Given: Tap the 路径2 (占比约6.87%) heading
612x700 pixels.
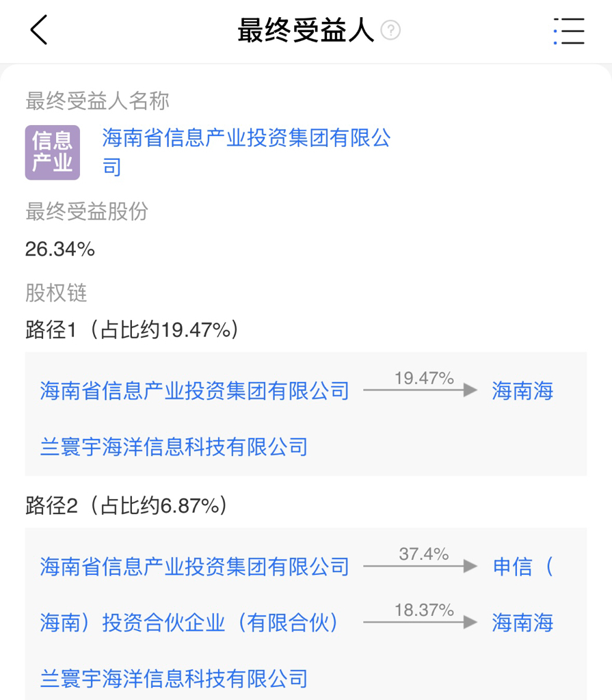Looking at the screenshot, I should click(x=126, y=506).
